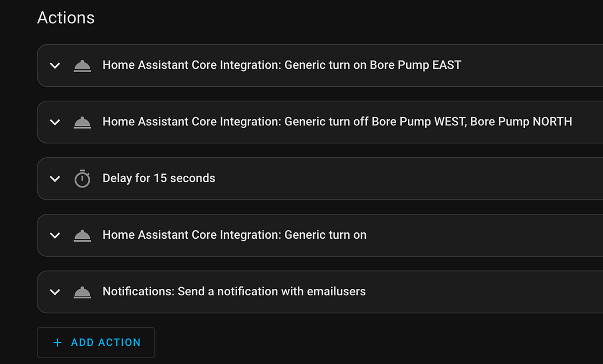
Task: Open the fourth Generic turn on action row
Action: [234, 235]
